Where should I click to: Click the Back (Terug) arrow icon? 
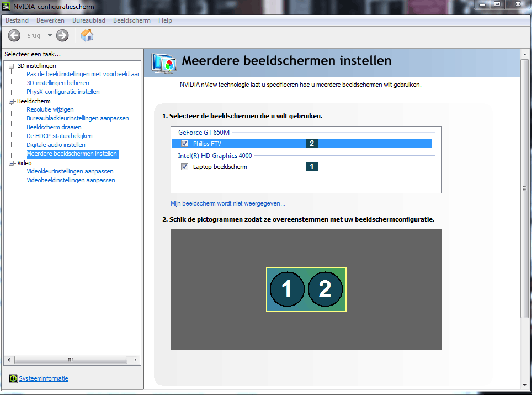pyautogui.click(x=14, y=35)
